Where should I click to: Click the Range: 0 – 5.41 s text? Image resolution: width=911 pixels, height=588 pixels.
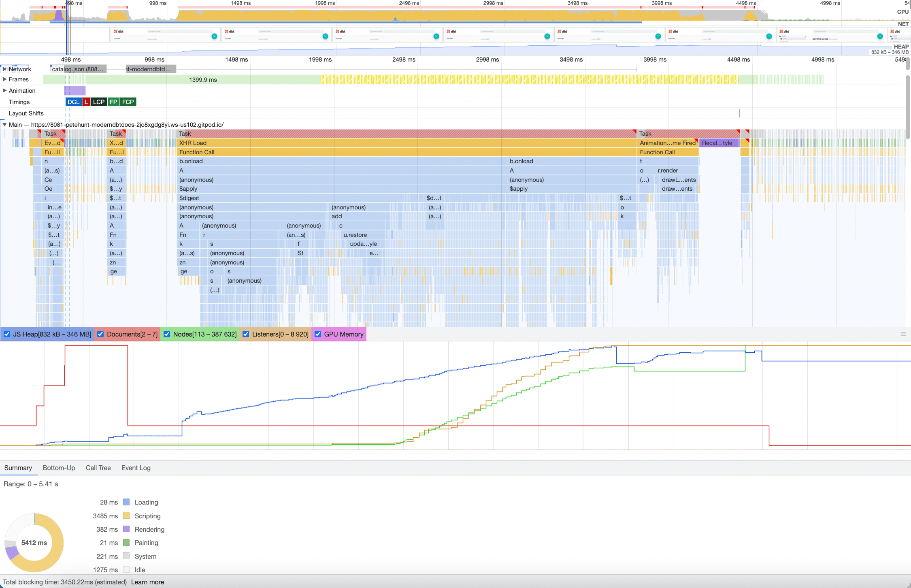pos(31,484)
